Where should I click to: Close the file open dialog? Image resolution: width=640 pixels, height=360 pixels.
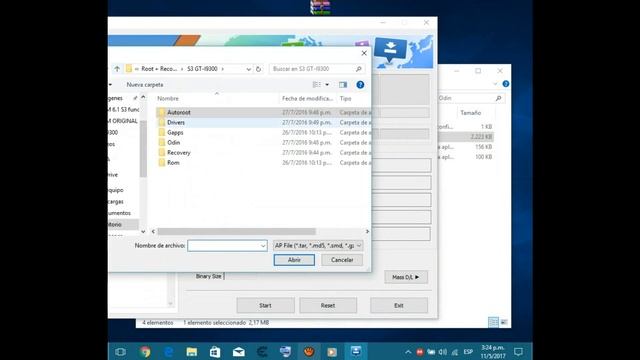[x=364, y=53]
